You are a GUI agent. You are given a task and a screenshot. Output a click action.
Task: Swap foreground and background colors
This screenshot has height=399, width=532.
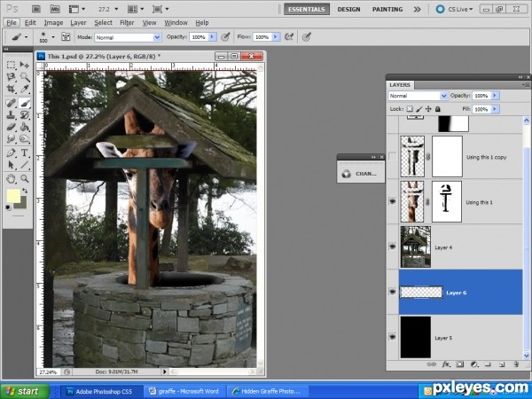pyautogui.click(x=25, y=191)
